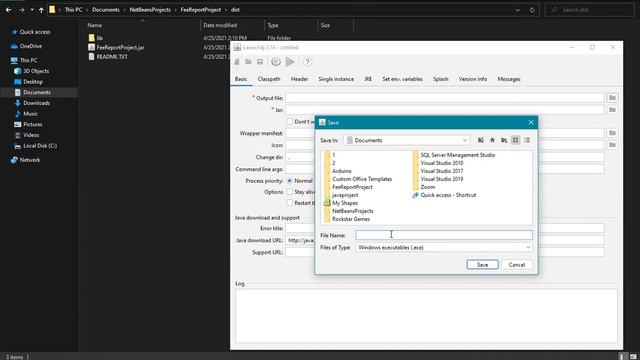Switch Save dialog to List view icon
Image resolution: width=640 pixels, height=360 pixels.
click(x=516, y=140)
